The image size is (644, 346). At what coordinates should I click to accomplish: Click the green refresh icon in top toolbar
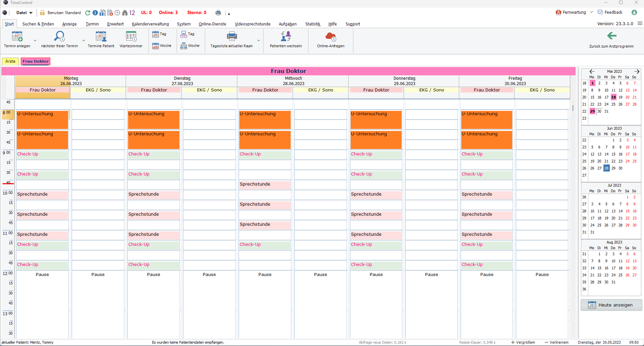click(x=87, y=13)
